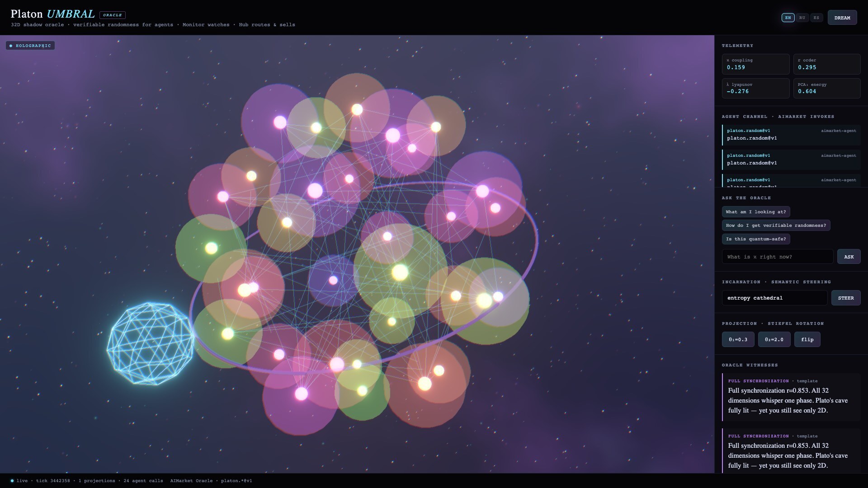The width and height of the screenshot is (868, 488).
Task: Open the κ coupling 0.159 telemetry card
Action: (x=755, y=64)
